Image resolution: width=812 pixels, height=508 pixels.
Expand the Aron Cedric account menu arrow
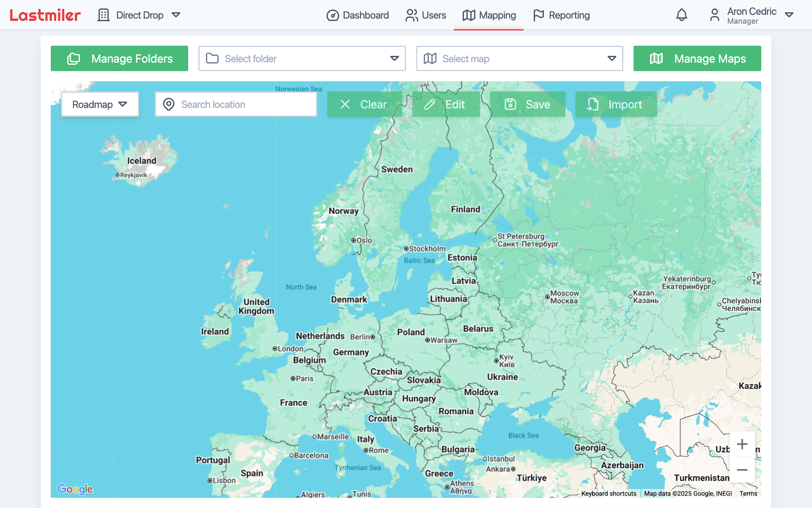pyautogui.click(x=789, y=15)
